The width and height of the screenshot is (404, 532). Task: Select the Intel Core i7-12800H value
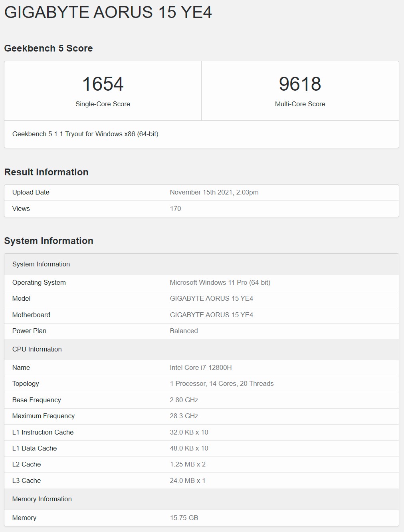coord(201,367)
